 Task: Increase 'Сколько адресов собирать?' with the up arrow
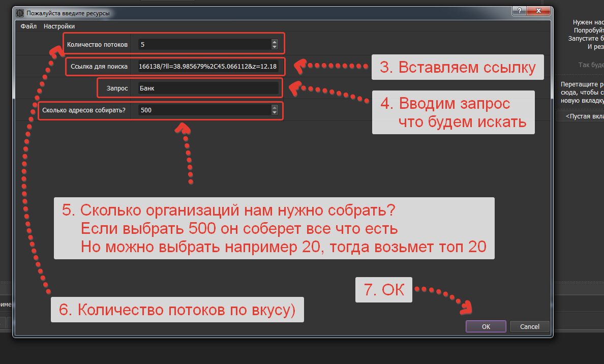pos(275,107)
